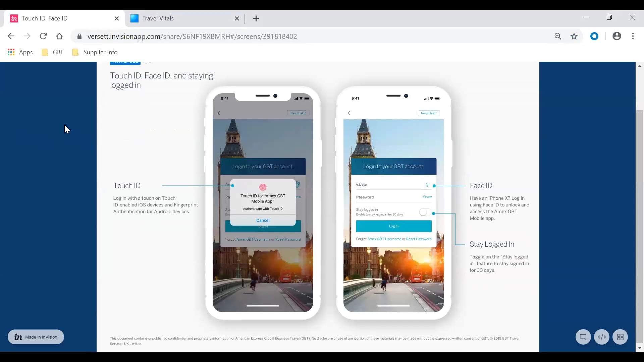The width and height of the screenshot is (644, 362).
Task: Click the Log In button on the mockup
Action: [x=394, y=226]
